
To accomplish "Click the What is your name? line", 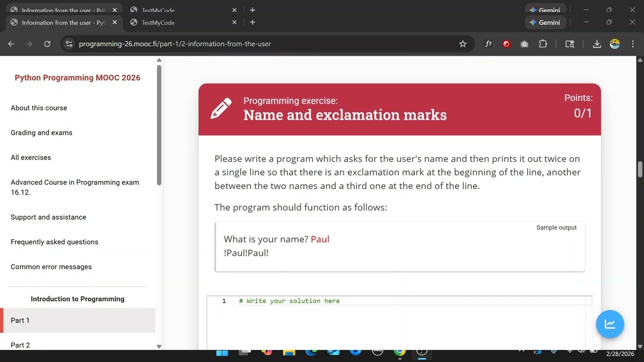I will (x=277, y=239).
